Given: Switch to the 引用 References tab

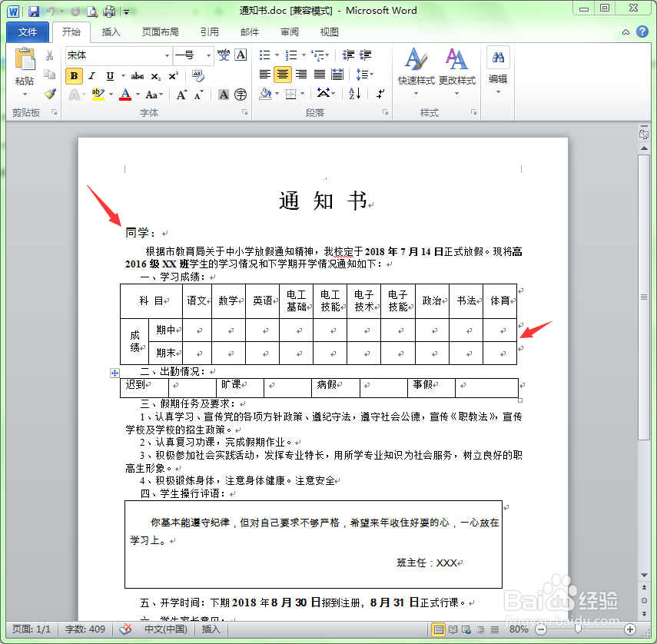Looking at the screenshot, I should point(210,32).
